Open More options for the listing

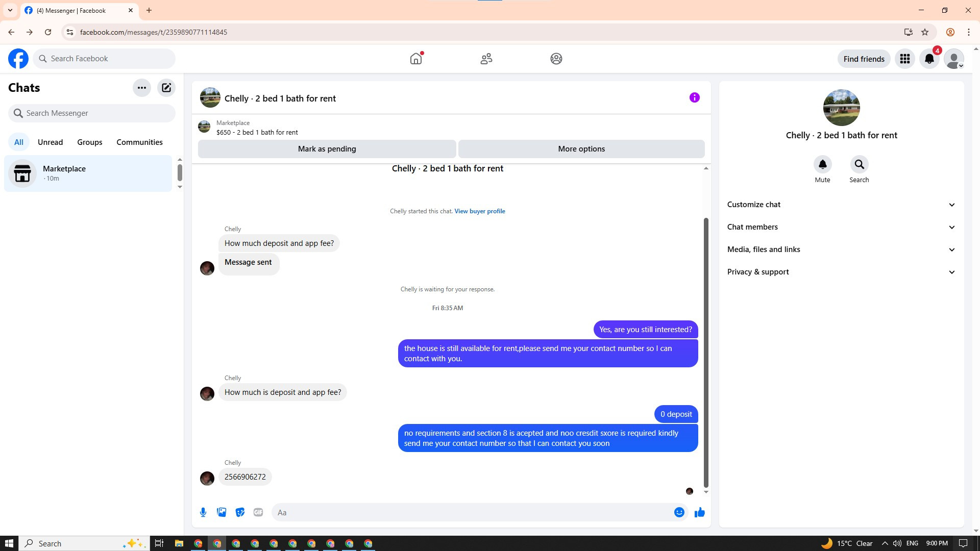pos(581,149)
